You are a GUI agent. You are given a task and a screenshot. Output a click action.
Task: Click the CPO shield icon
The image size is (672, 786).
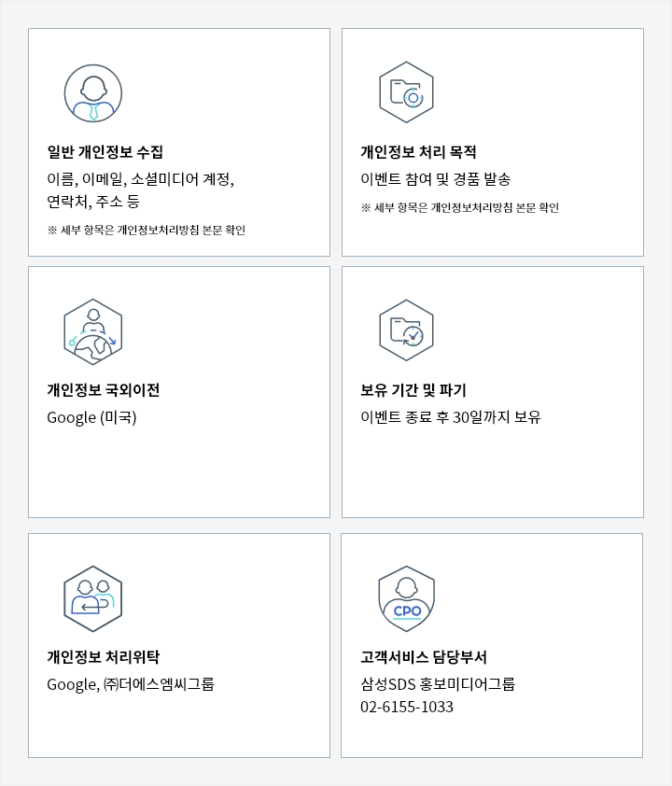(406, 598)
